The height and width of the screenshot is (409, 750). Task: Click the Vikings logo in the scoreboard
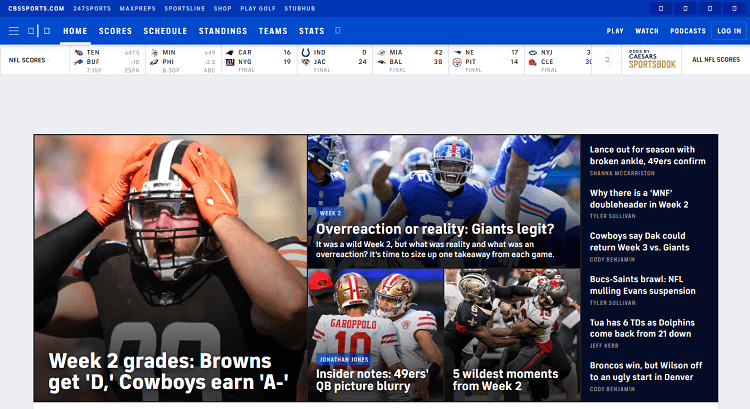[154, 51]
